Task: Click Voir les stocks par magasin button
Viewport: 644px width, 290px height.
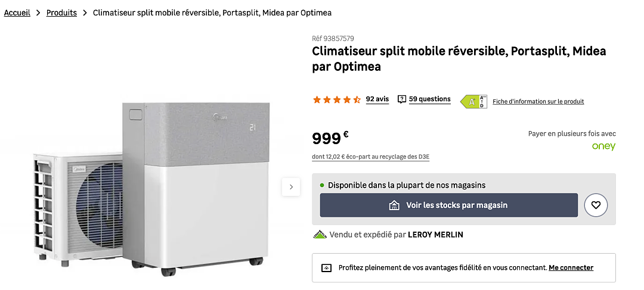Action: (449, 205)
